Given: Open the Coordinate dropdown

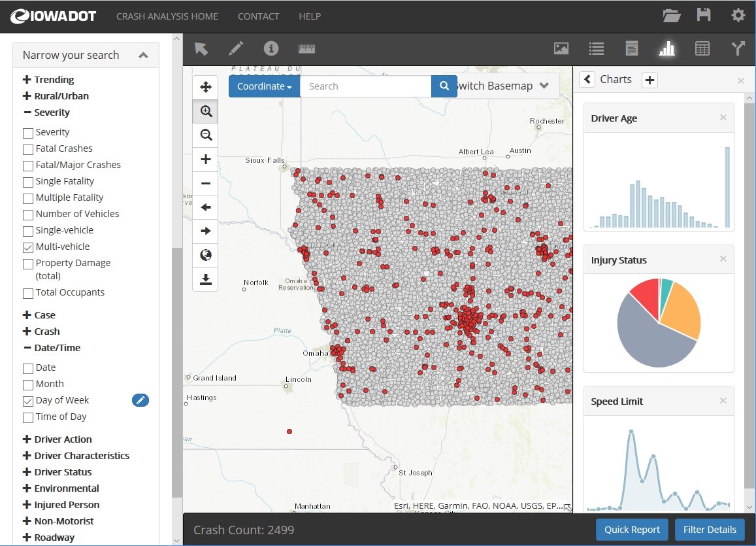Looking at the screenshot, I should tap(264, 86).
